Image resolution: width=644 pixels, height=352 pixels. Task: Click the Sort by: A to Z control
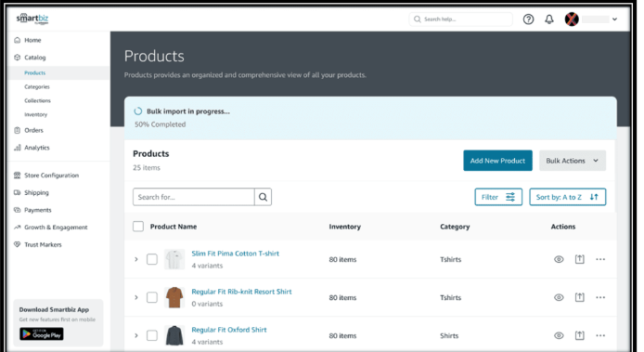click(567, 197)
